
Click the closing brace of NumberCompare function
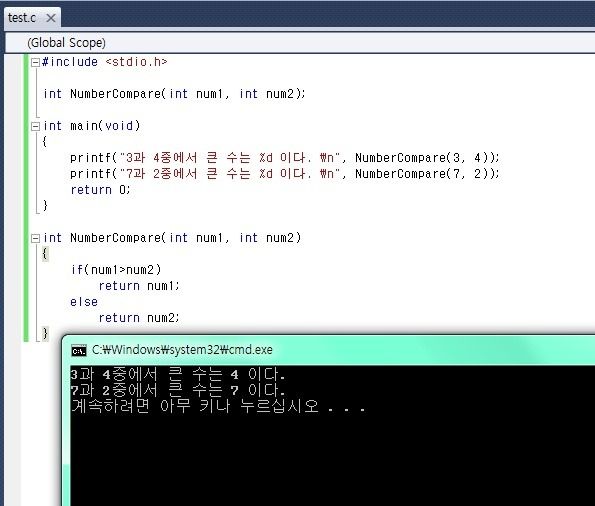(x=45, y=334)
